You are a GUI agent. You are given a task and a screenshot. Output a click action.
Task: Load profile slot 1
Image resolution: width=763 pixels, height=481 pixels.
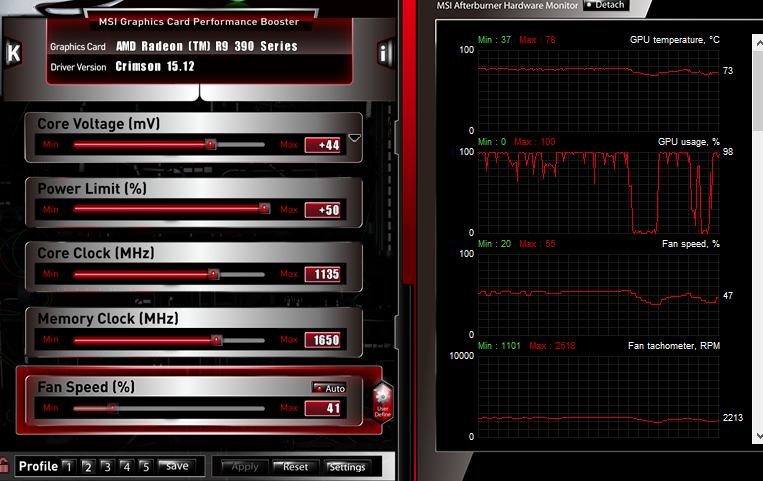69,467
